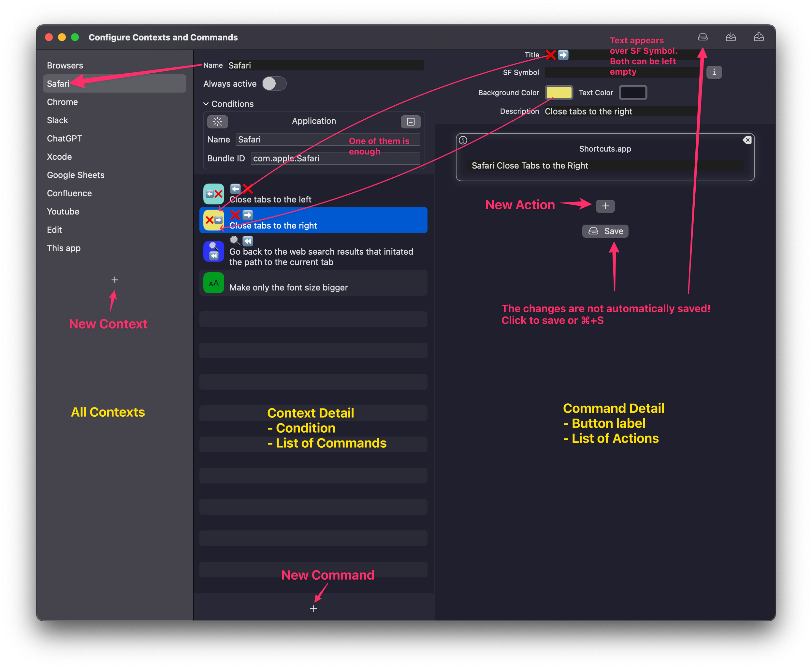Open the SF Symbol info button
The height and width of the screenshot is (669, 812).
(x=714, y=72)
